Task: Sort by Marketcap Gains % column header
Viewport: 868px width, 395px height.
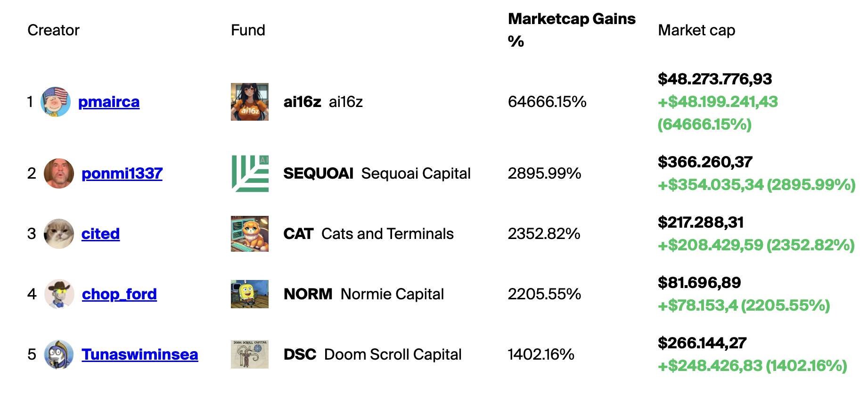Action: pos(572,30)
